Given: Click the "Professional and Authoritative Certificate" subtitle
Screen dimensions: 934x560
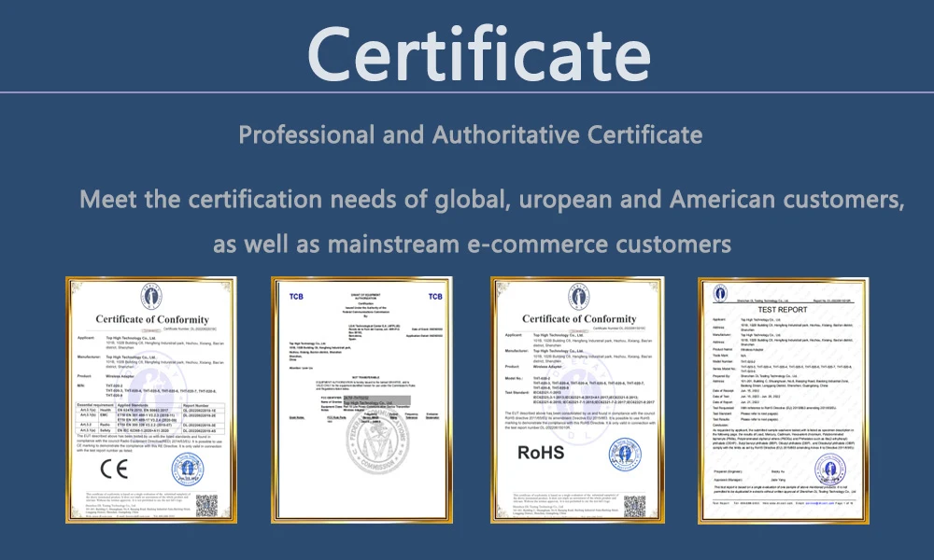Looking at the screenshot, I should click(x=470, y=134).
